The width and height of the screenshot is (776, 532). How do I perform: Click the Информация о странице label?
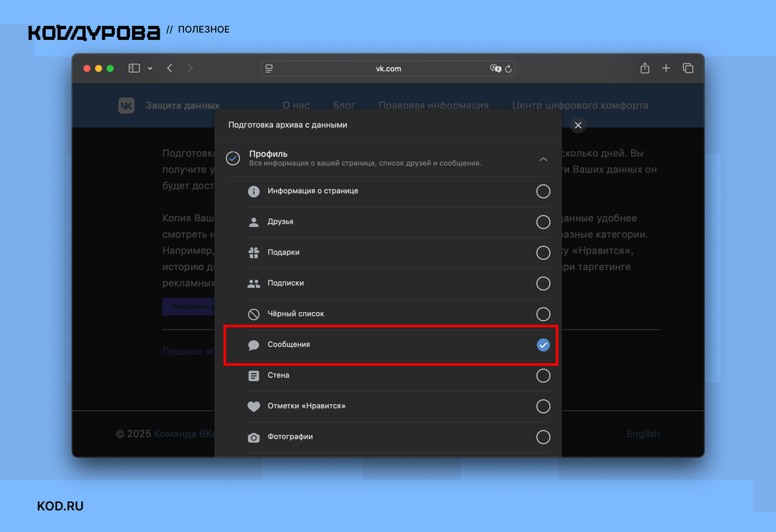313,191
